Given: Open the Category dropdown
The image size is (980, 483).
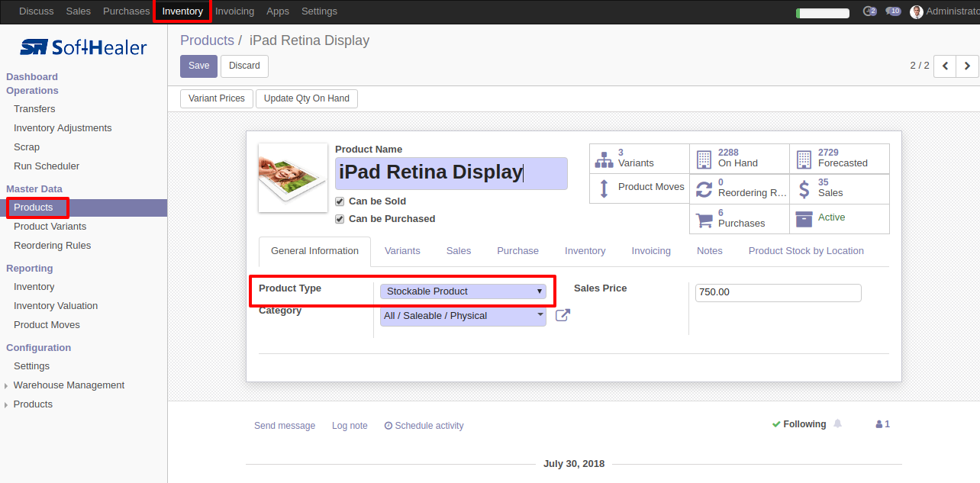Looking at the screenshot, I should coord(463,316).
